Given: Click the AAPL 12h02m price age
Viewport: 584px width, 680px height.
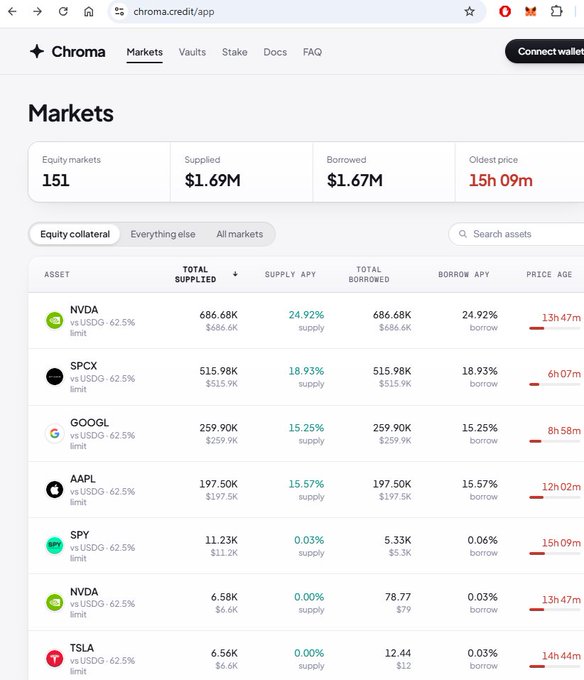Looking at the screenshot, I should (x=561, y=487).
